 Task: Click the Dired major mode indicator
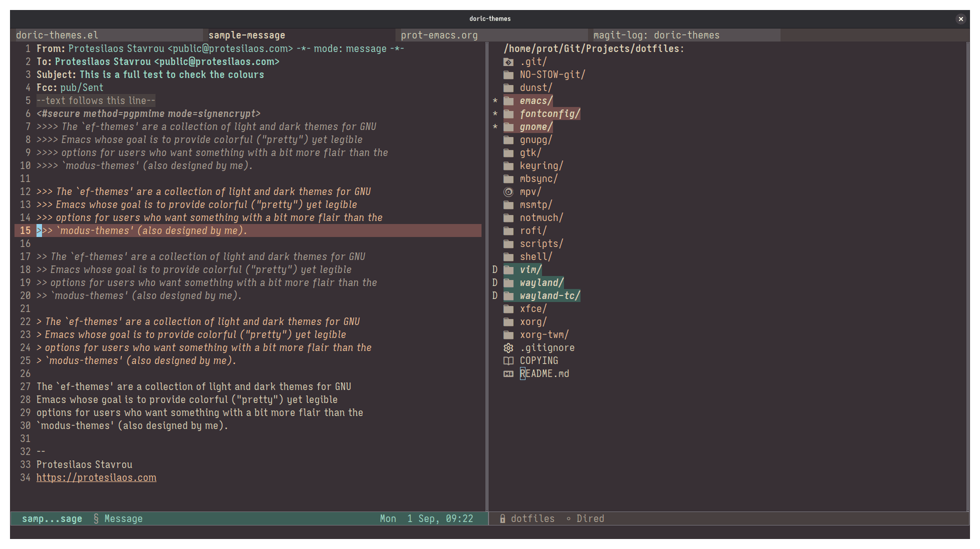tap(590, 519)
